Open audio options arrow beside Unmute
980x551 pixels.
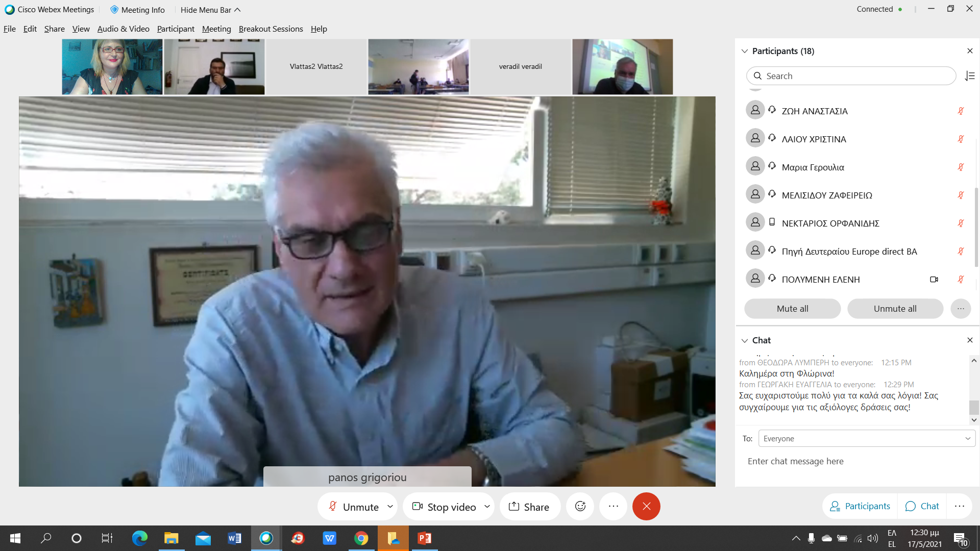click(390, 507)
